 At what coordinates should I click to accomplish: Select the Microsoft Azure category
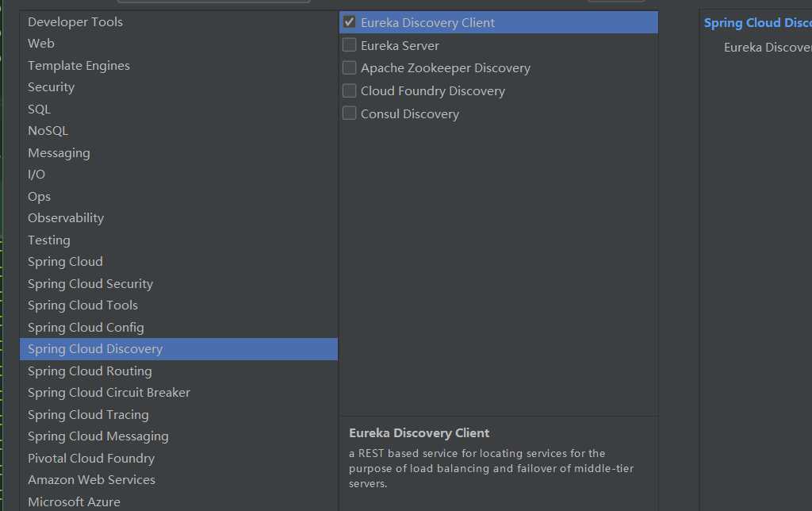pos(178,501)
